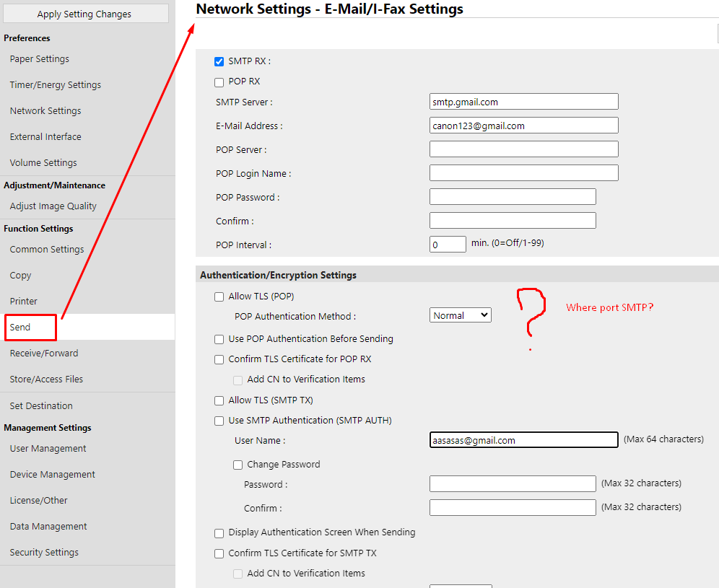Click the SMTP Server text field
The image size is (719, 588).
(523, 101)
